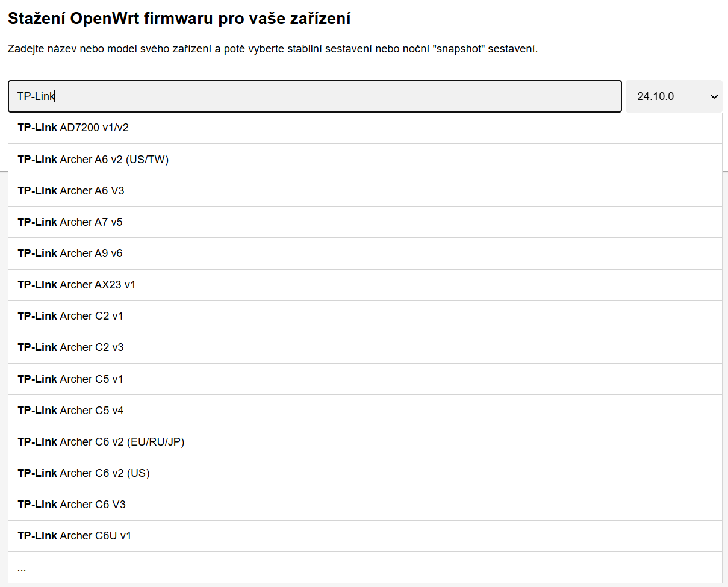Choose the TP-Link Archer C6U v1 item
728x587 pixels.
click(75, 536)
